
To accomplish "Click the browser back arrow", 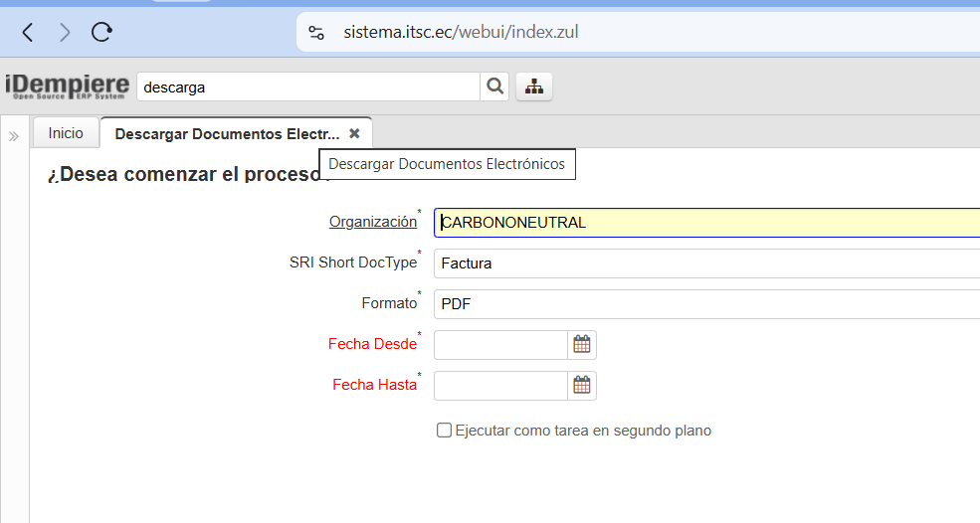I will click(x=28, y=33).
